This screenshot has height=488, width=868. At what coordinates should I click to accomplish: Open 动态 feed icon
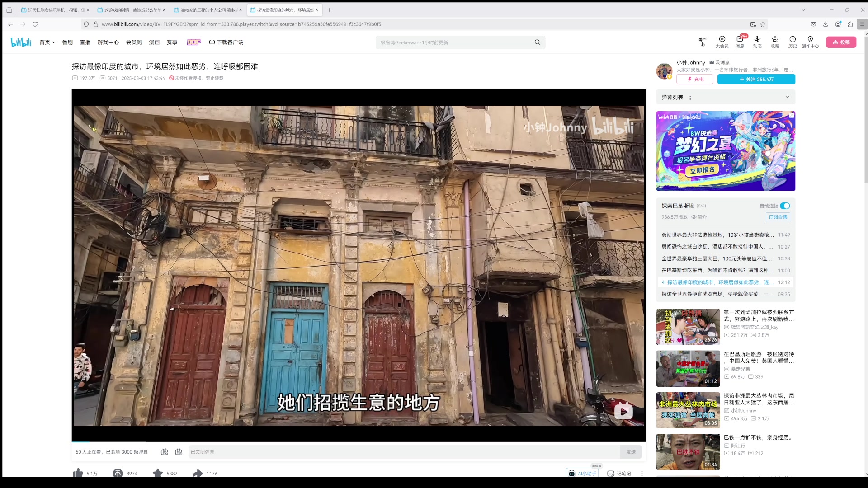click(x=757, y=42)
